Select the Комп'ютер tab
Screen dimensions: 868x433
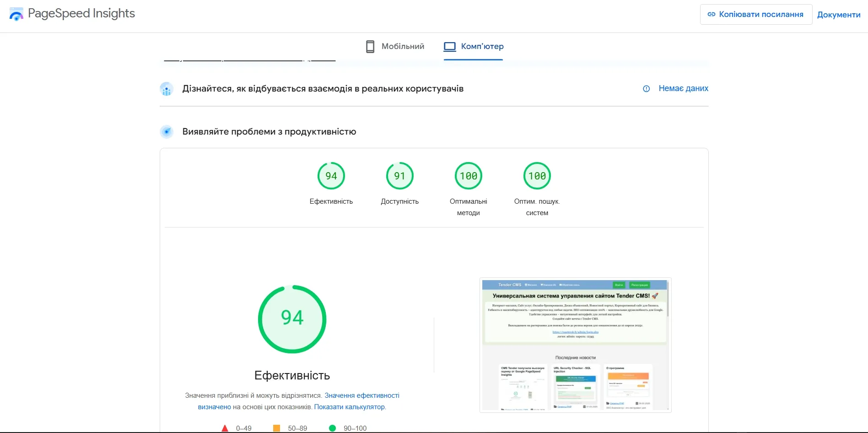(474, 46)
